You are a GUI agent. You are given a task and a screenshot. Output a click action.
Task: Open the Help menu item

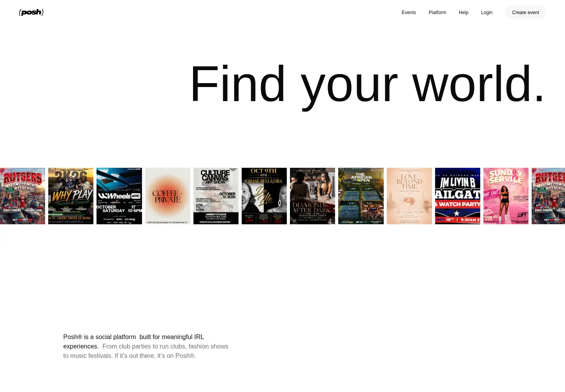[463, 13]
